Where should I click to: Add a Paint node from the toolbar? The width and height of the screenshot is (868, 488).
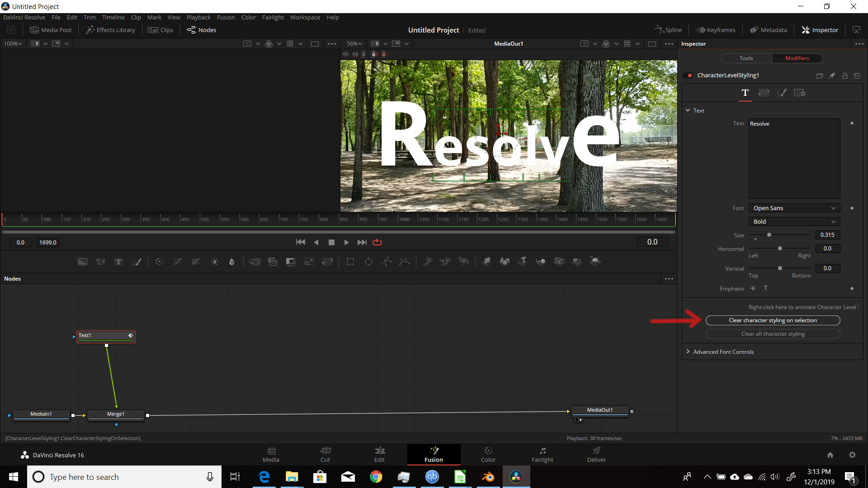click(x=137, y=262)
